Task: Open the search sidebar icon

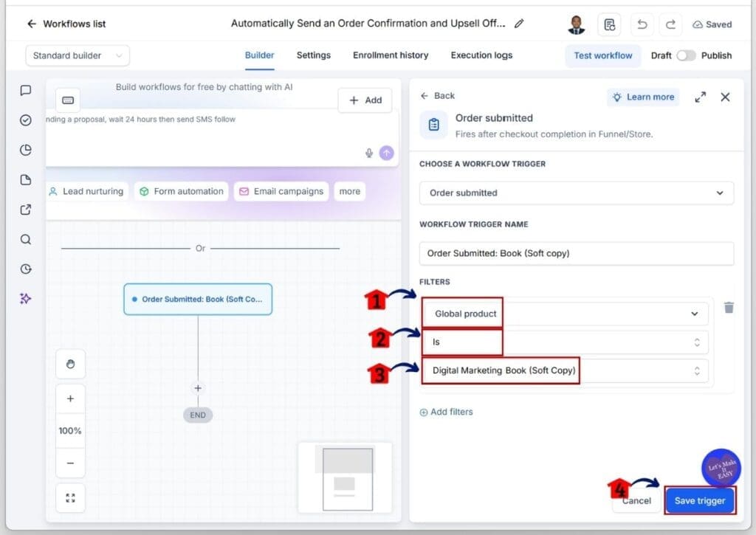Action: click(26, 240)
